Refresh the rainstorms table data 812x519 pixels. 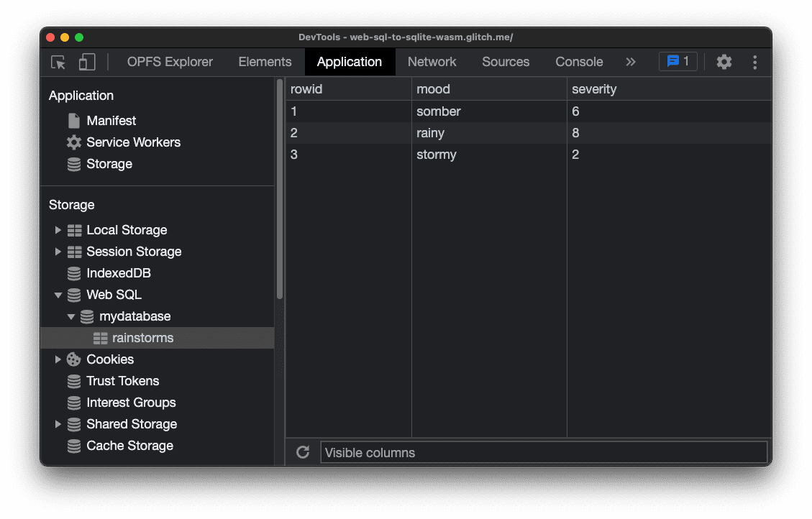302,452
